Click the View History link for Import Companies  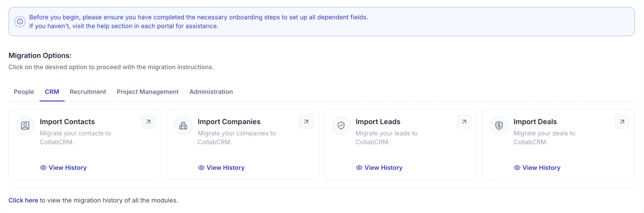[221, 168]
